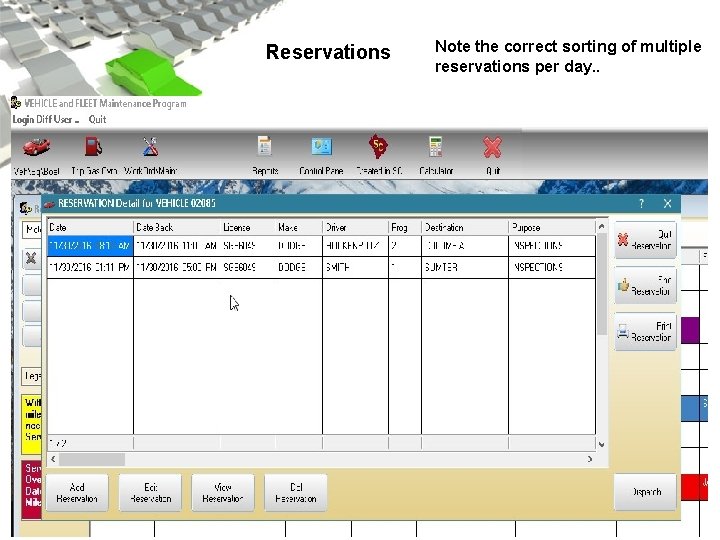
Task: Click the horizontal scrollbar thumb
Action: [x=92, y=459]
